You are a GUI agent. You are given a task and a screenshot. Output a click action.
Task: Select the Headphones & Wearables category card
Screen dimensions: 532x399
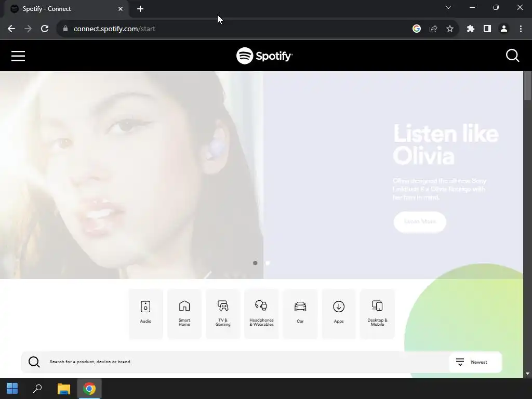[262, 313]
